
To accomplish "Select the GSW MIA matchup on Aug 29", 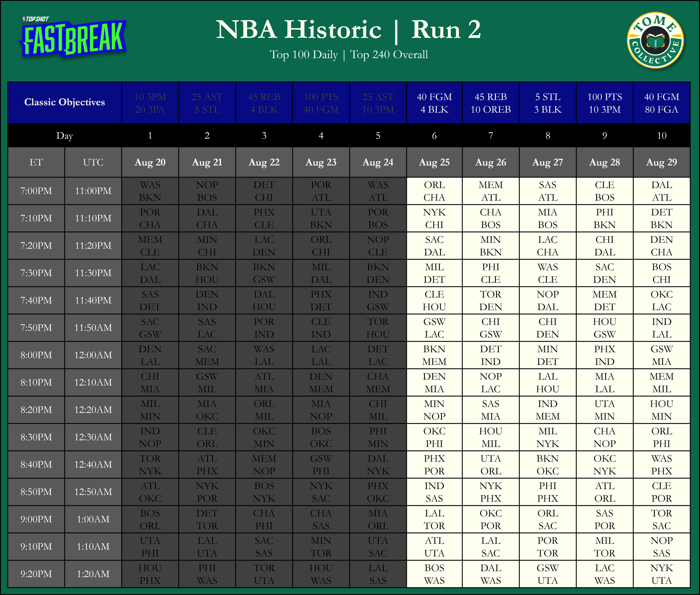I will tap(661, 355).
